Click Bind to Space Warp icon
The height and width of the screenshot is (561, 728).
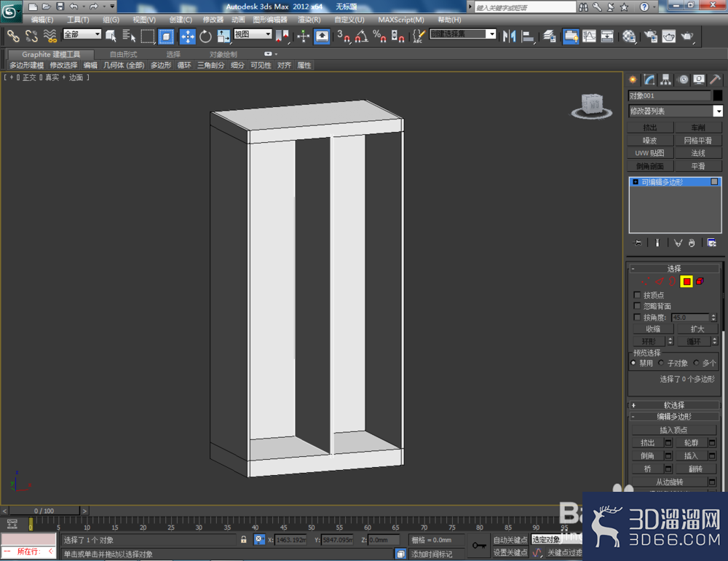pos(50,36)
